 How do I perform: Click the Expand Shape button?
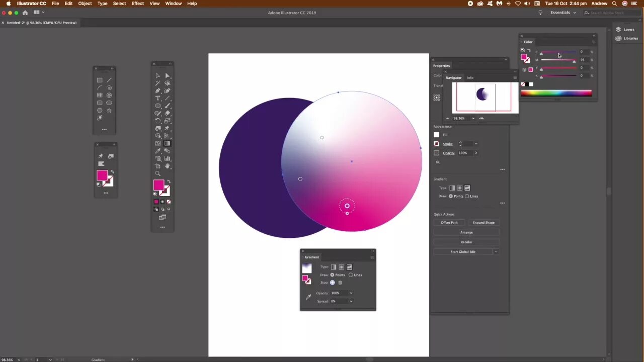pos(484,222)
